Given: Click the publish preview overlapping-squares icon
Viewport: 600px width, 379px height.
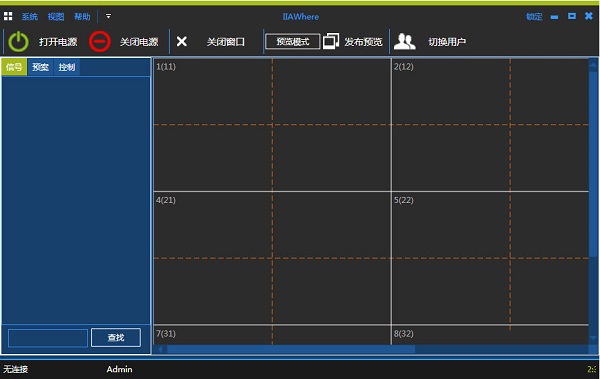Looking at the screenshot, I should [331, 41].
